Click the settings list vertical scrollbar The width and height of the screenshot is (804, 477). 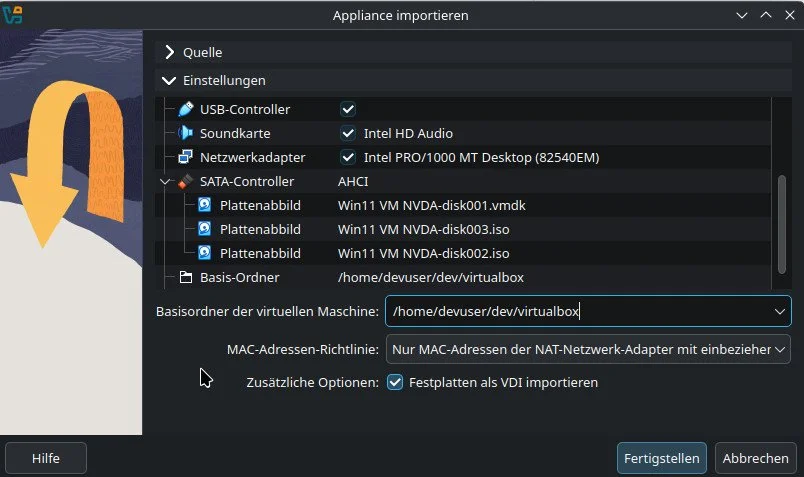coord(781,225)
